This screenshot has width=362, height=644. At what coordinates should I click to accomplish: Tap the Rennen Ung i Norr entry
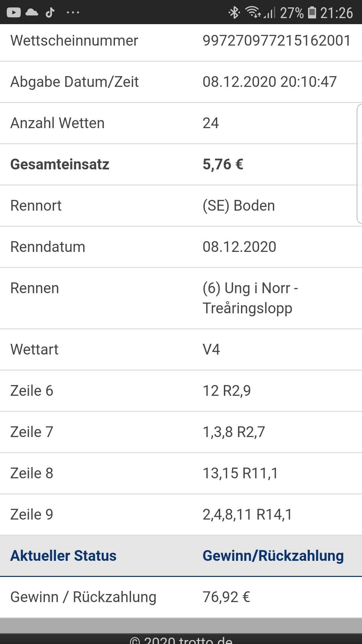click(x=250, y=298)
